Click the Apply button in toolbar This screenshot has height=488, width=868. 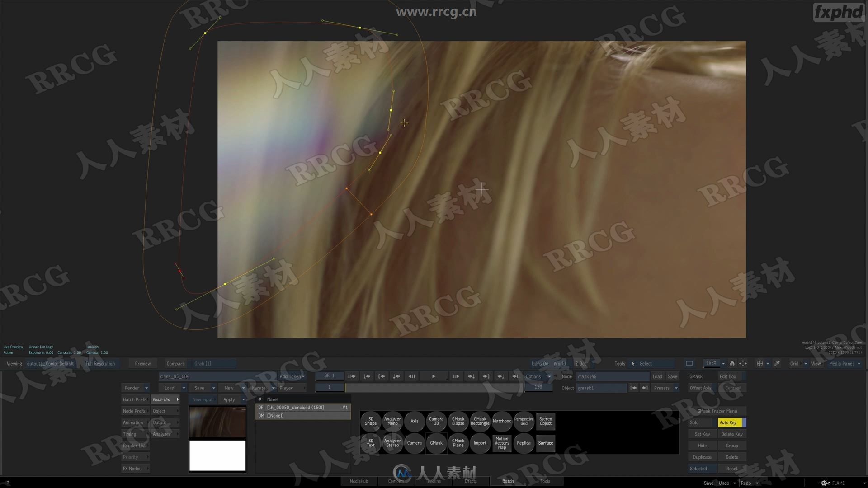click(228, 399)
